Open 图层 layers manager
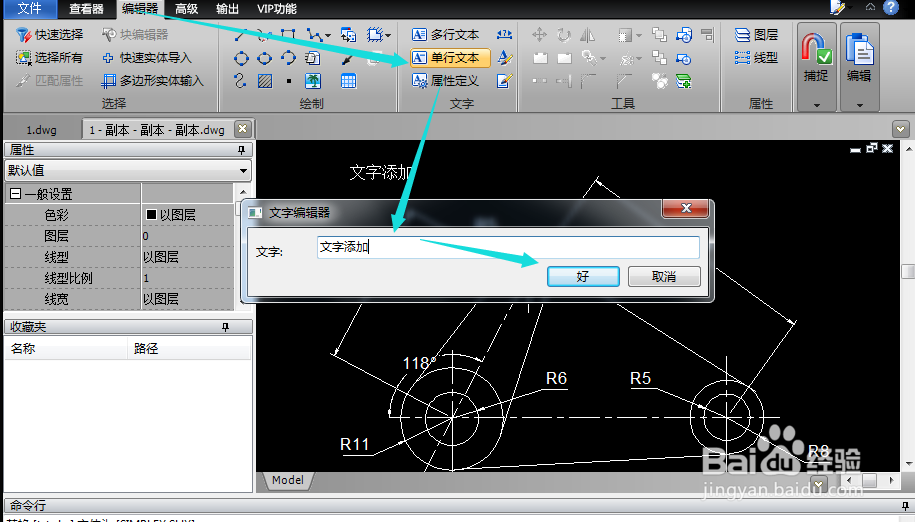The image size is (915, 522). click(756, 35)
